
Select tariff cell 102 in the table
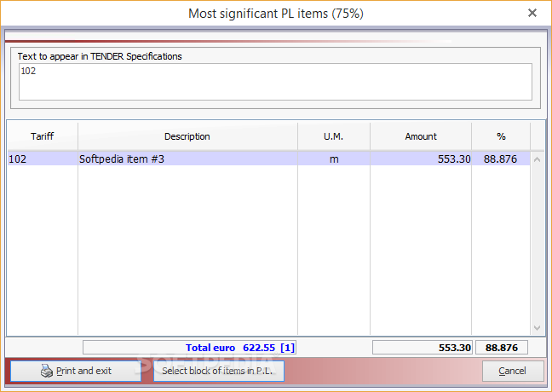coord(43,159)
